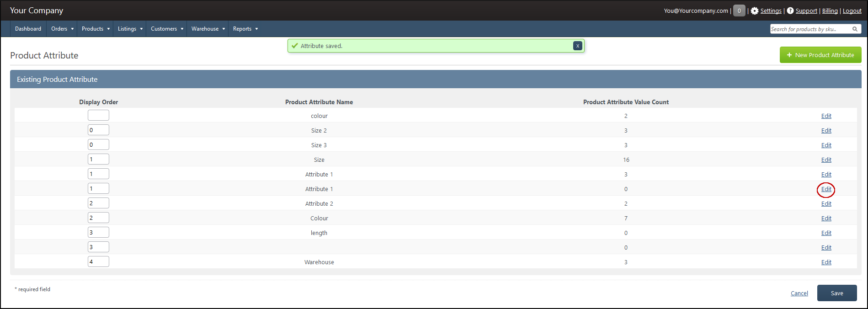Viewport: 868px width, 309px height.
Task: Click the Save button
Action: point(837,293)
